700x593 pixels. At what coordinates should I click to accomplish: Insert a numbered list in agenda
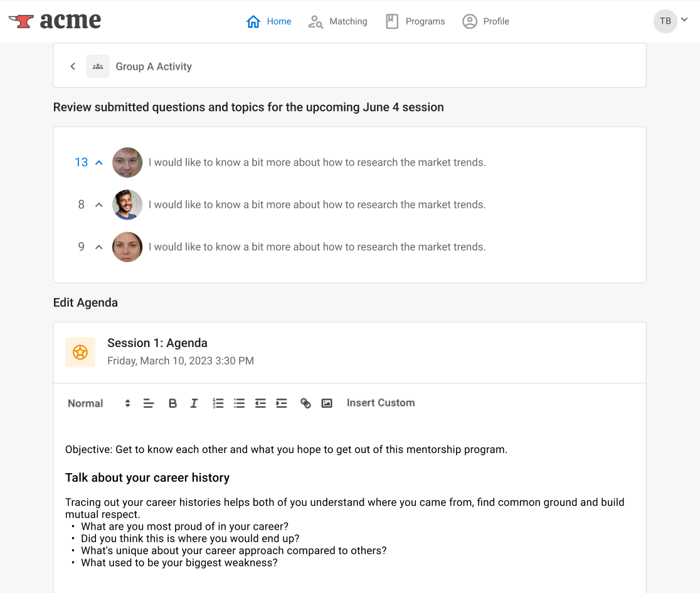218,403
